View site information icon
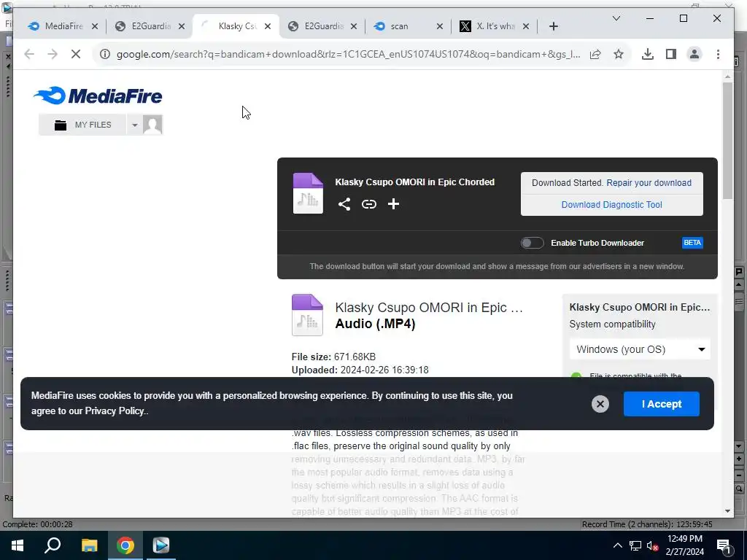Viewport: 747px width, 560px height. (x=105, y=54)
